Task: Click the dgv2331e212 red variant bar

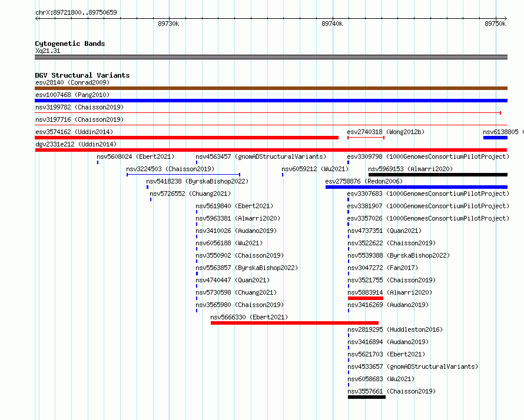Action: (x=271, y=150)
